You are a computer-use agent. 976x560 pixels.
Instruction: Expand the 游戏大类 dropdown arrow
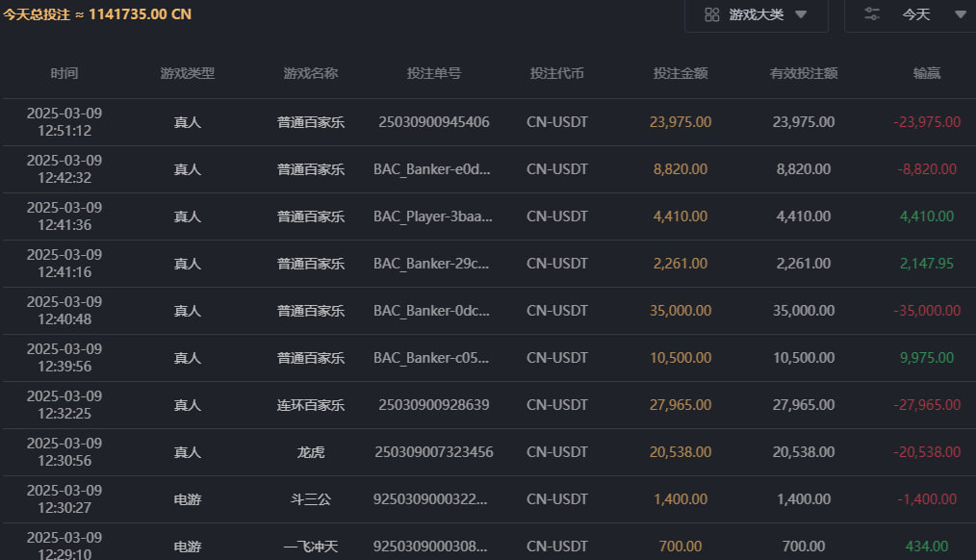801,14
